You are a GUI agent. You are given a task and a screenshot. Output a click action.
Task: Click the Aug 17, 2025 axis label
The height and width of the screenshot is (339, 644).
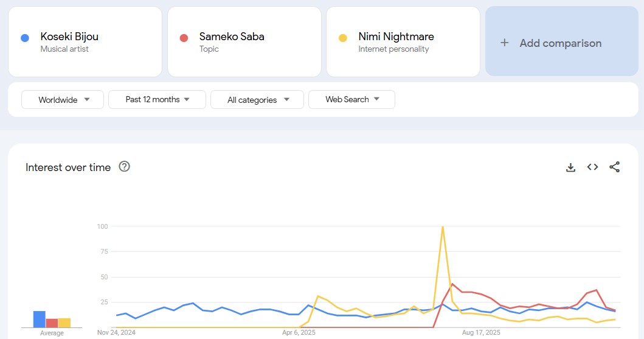click(481, 333)
